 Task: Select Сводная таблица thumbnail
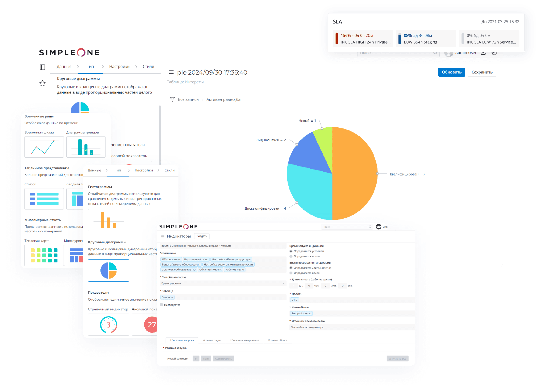coord(75,199)
